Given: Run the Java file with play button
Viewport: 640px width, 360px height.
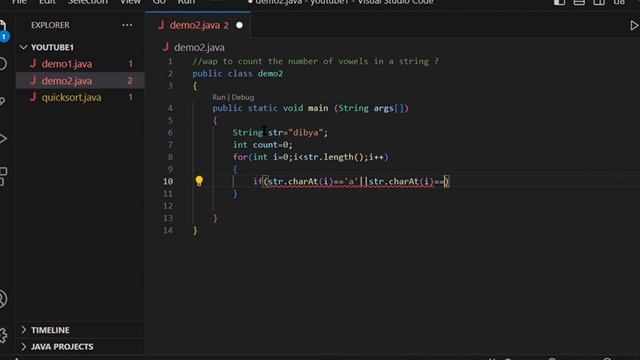Looking at the screenshot, I should click(x=634, y=25).
